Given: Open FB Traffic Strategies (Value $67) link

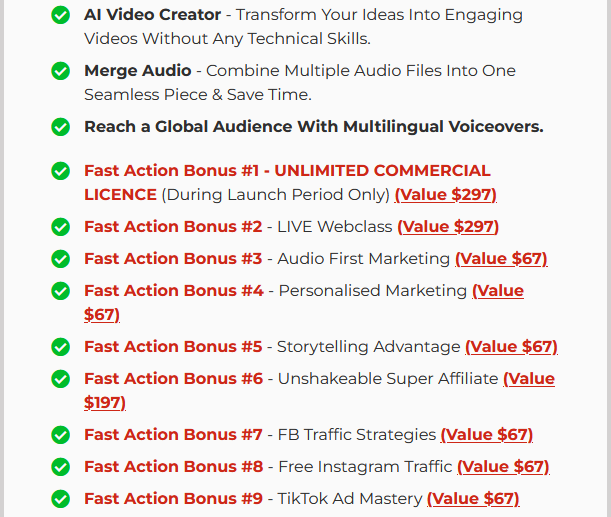Looking at the screenshot, I should click(x=486, y=435).
